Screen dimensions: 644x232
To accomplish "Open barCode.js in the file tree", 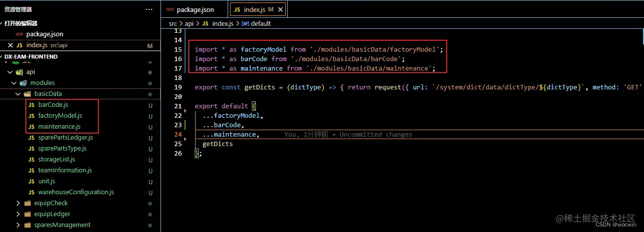I will click(x=53, y=105).
